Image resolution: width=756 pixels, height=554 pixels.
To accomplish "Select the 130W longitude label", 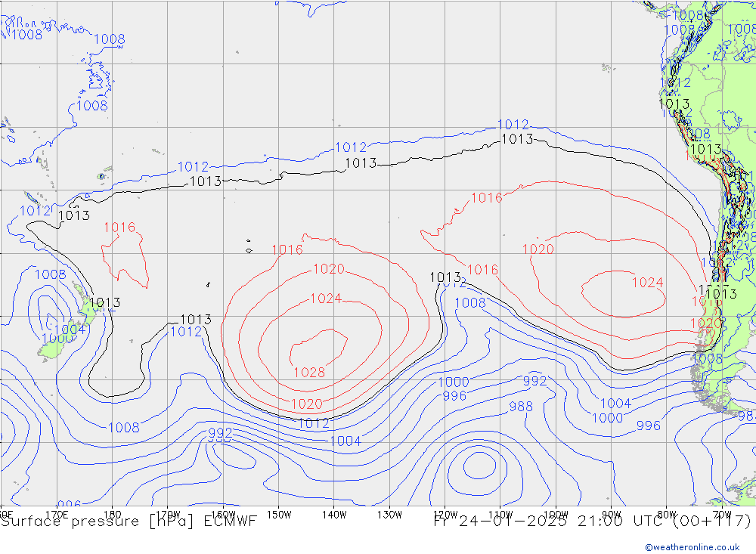I will (x=389, y=515).
